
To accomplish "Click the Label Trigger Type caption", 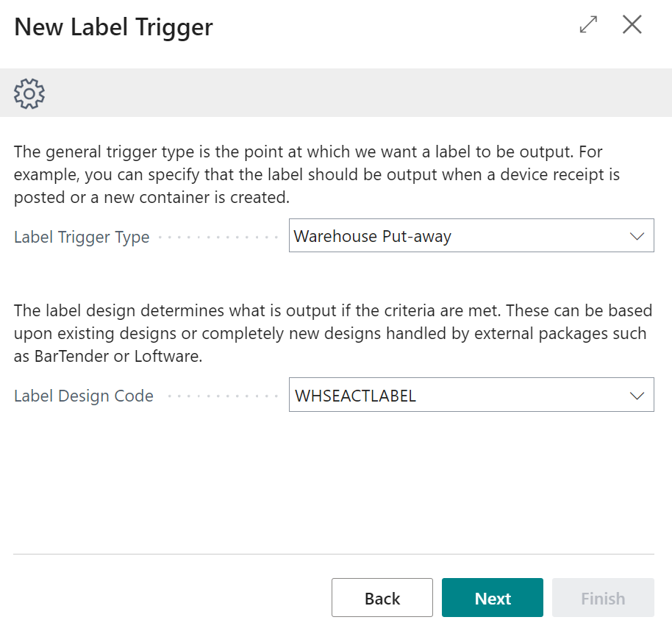I will pos(82,237).
